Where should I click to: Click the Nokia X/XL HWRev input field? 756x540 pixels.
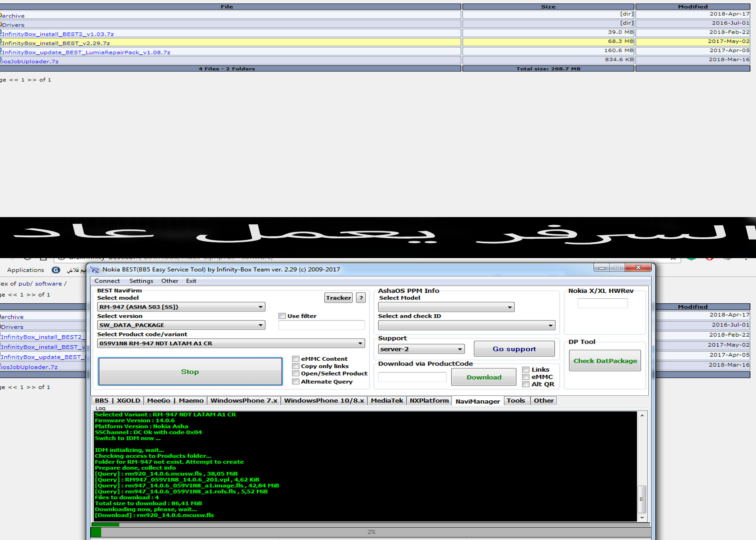[x=603, y=303]
